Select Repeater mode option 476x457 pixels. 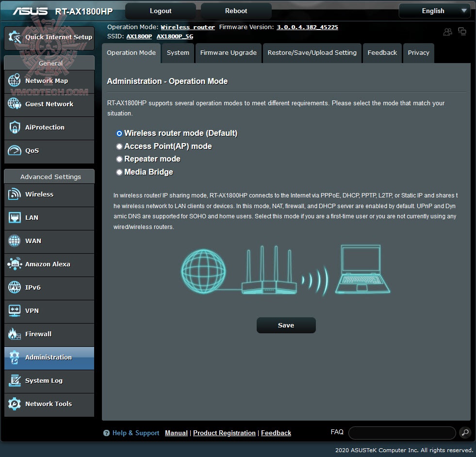tap(119, 159)
